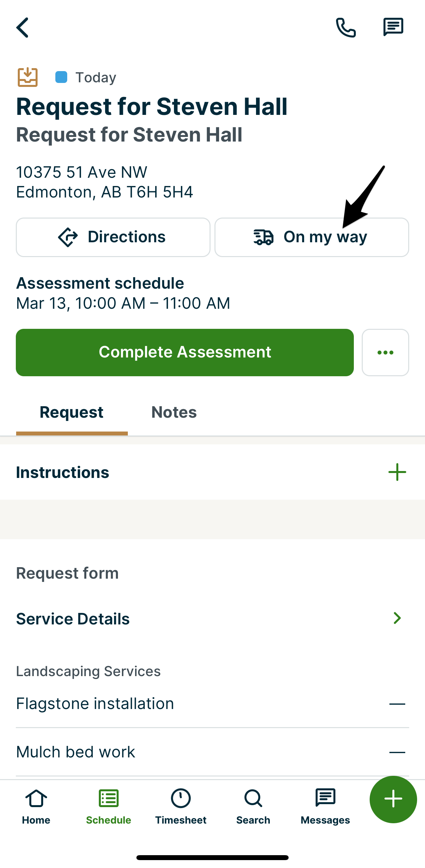This screenshot has height=868, width=425.
Task: Tap the back arrow icon
Action: point(23,28)
